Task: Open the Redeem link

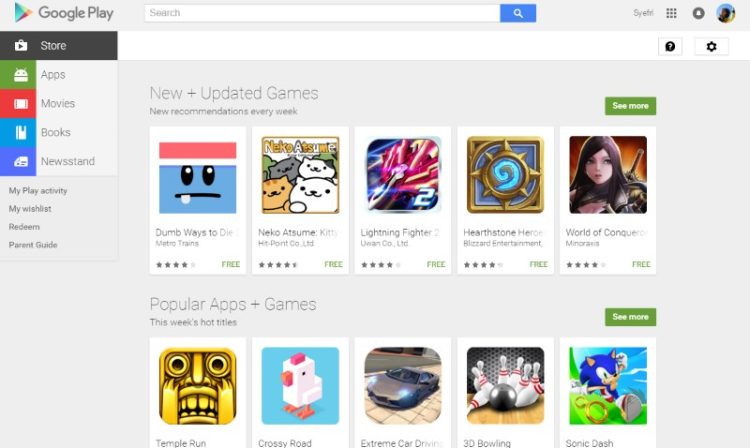Action: point(24,227)
